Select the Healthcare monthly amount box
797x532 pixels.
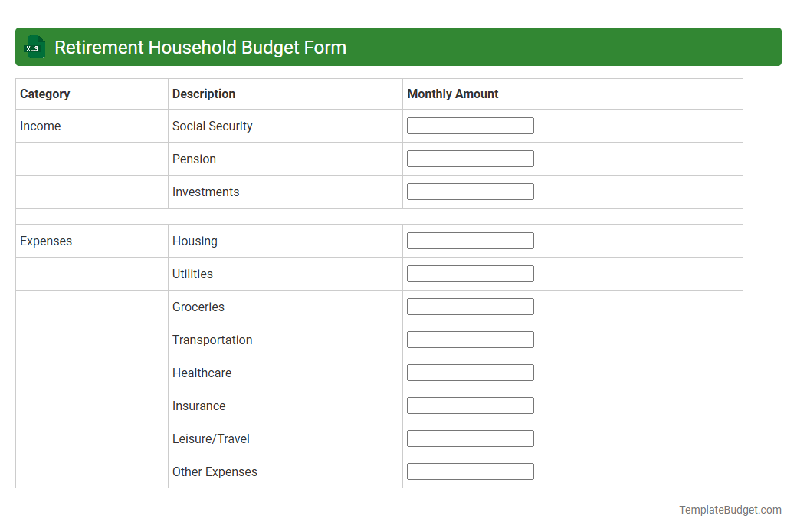[x=470, y=372]
